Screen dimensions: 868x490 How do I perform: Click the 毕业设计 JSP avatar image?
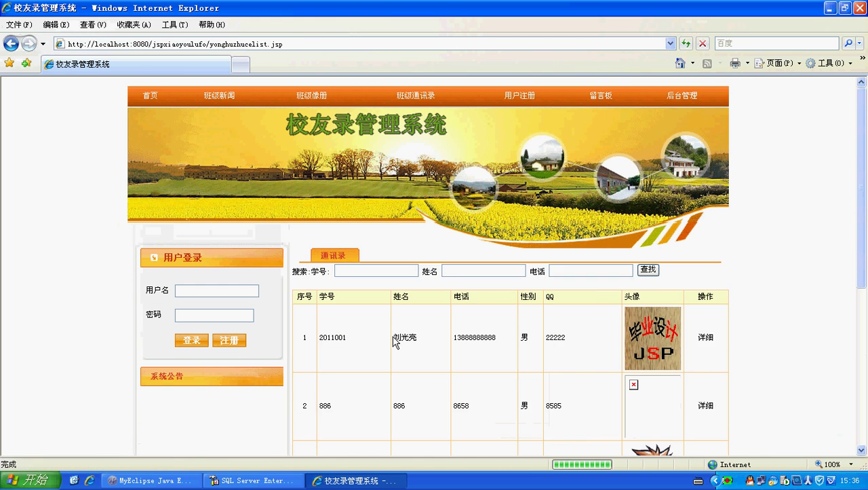pyautogui.click(x=653, y=338)
